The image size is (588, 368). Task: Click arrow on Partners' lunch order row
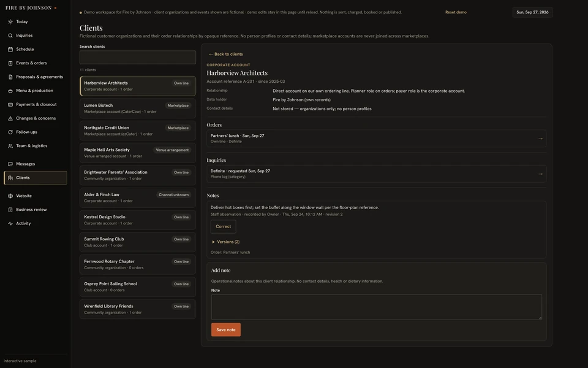[x=540, y=139]
